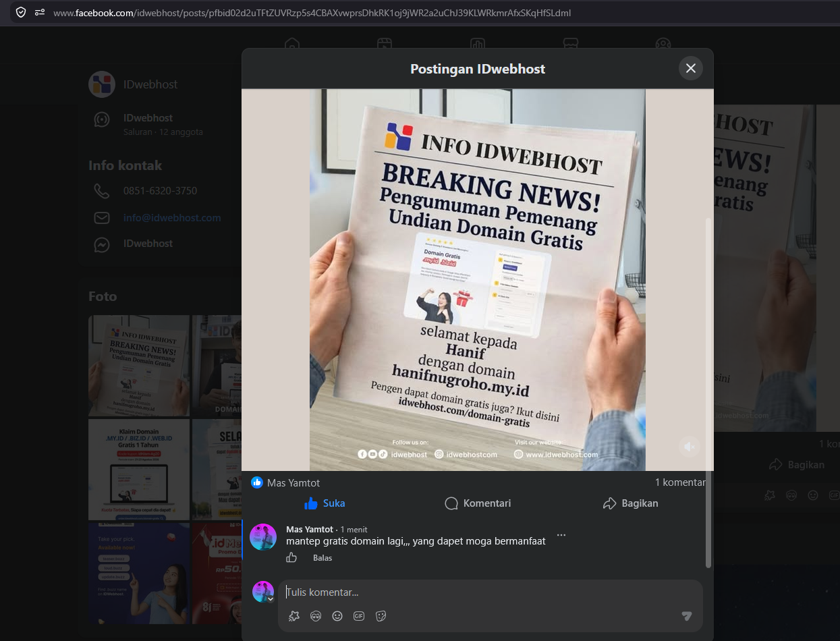Send the comment with the arrow icon
The image size is (840, 641).
point(687,615)
